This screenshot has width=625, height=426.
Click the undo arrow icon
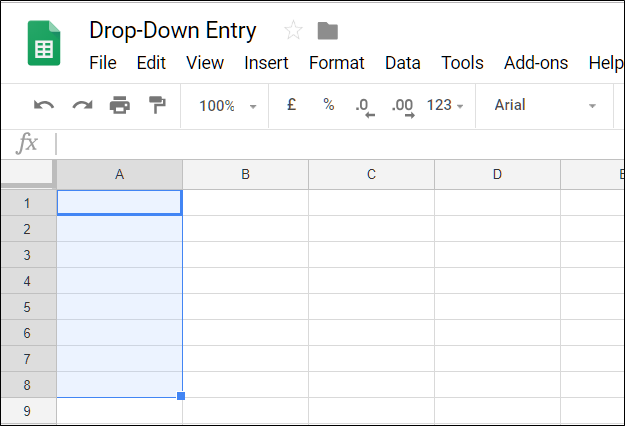pos(44,105)
